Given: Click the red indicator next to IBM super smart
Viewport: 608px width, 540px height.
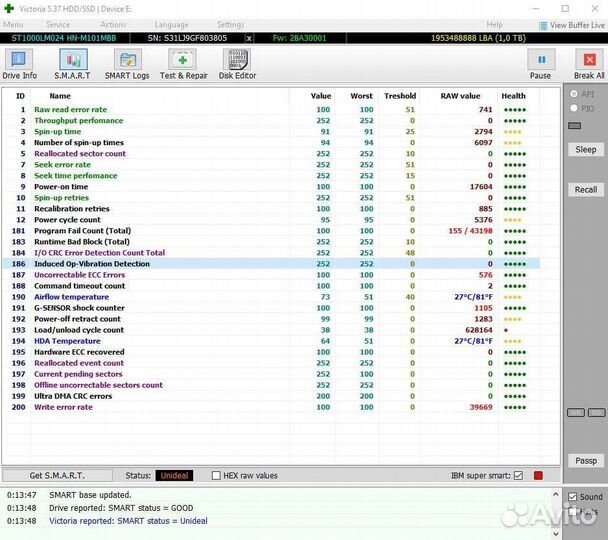Looking at the screenshot, I should click(537, 475).
